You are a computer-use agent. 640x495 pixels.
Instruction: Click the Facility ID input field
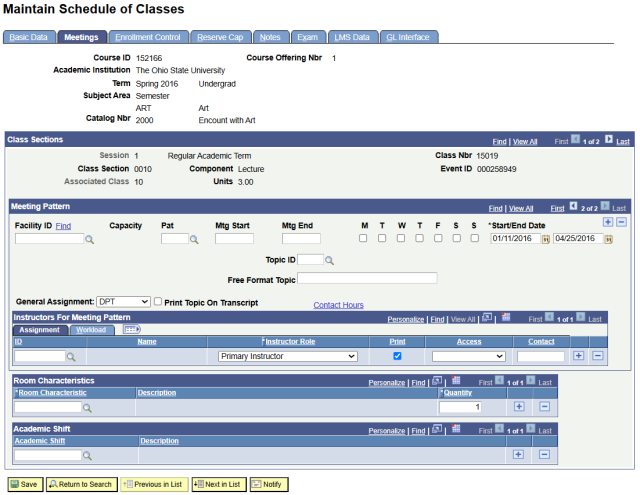[49, 239]
